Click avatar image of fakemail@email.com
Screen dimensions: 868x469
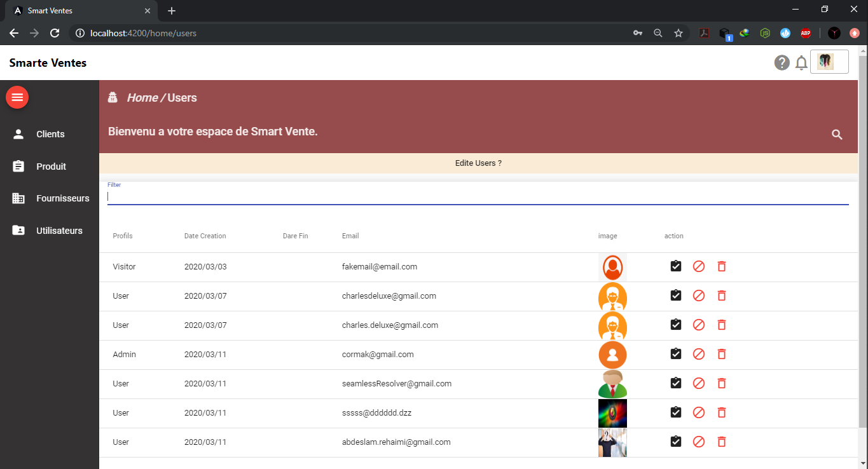click(x=612, y=267)
